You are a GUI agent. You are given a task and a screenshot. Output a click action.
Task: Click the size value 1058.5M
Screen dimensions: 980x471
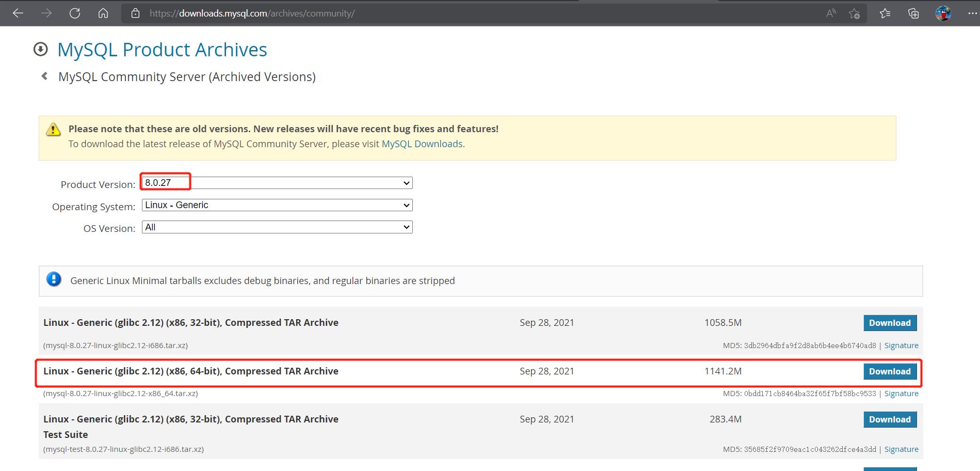(722, 323)
